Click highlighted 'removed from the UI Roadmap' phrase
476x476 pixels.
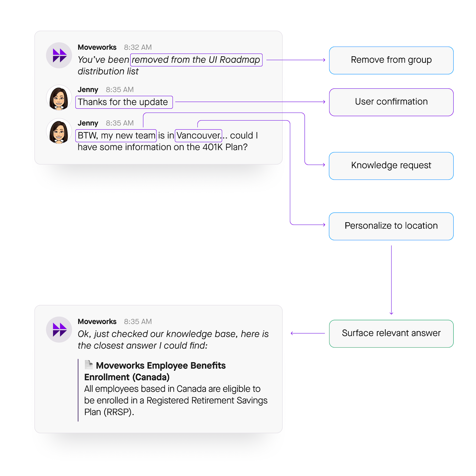tap(196, 60)
